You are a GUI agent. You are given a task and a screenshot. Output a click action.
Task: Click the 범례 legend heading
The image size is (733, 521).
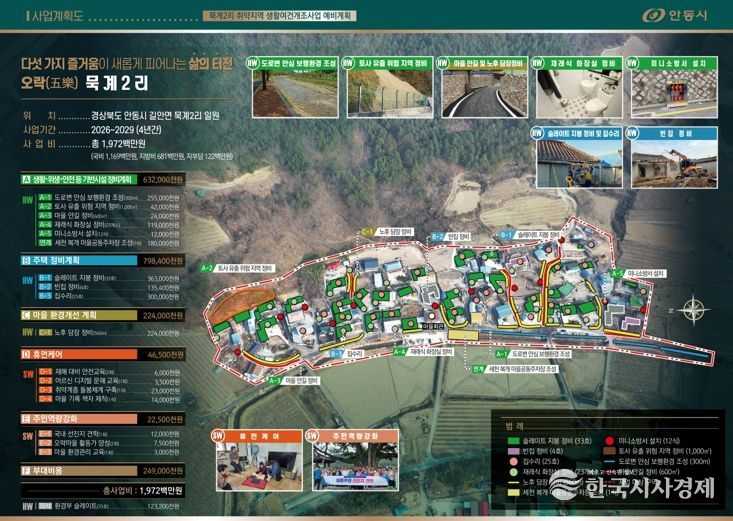(514, 426)
